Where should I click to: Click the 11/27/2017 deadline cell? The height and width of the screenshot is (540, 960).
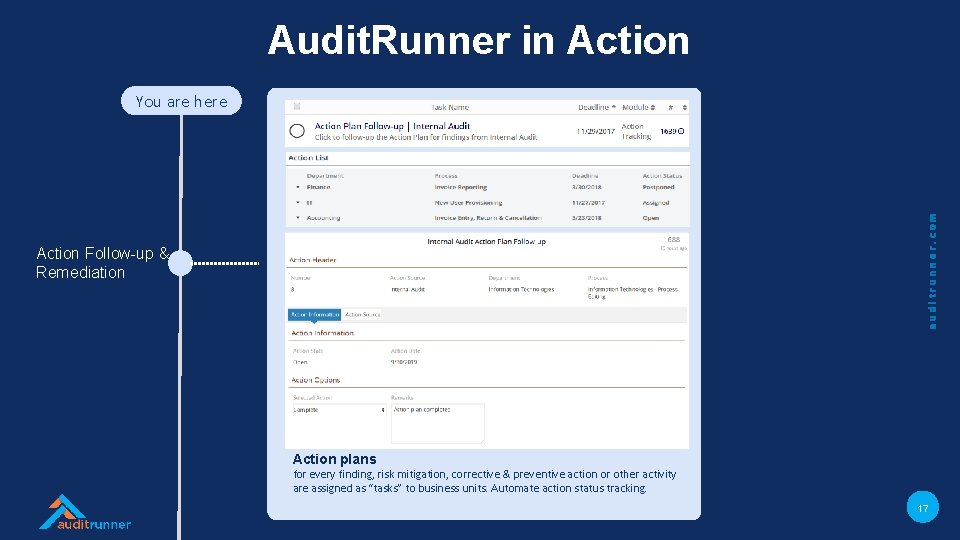click(588, 203)
